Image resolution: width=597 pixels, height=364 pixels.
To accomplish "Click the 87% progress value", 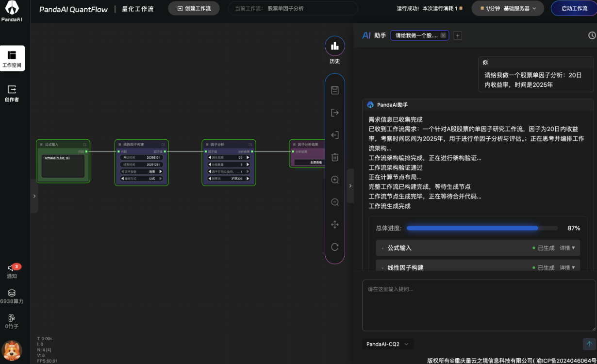I will pyautogui.click(x=574, y=228).
